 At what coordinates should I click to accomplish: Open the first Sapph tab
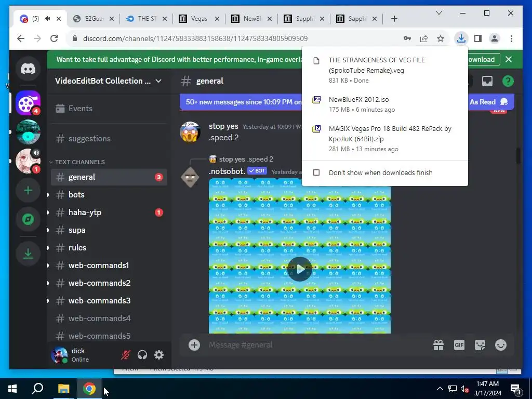(304, 19)
